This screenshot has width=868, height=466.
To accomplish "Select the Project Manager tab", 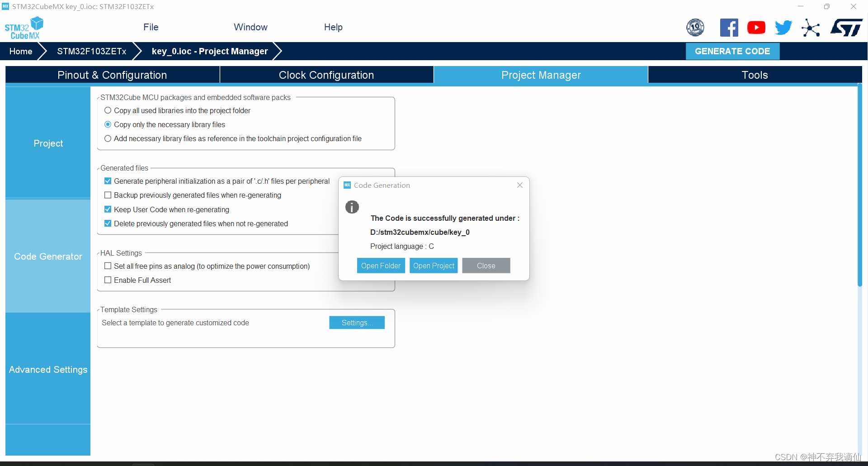I will tap(541, 75).
